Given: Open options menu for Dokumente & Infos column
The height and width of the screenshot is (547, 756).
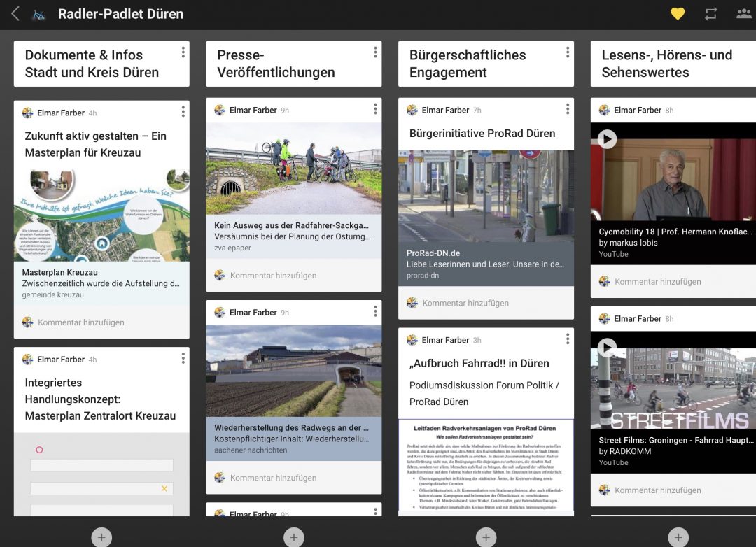Looking at the screenshot, I should [x=183, y=52].
